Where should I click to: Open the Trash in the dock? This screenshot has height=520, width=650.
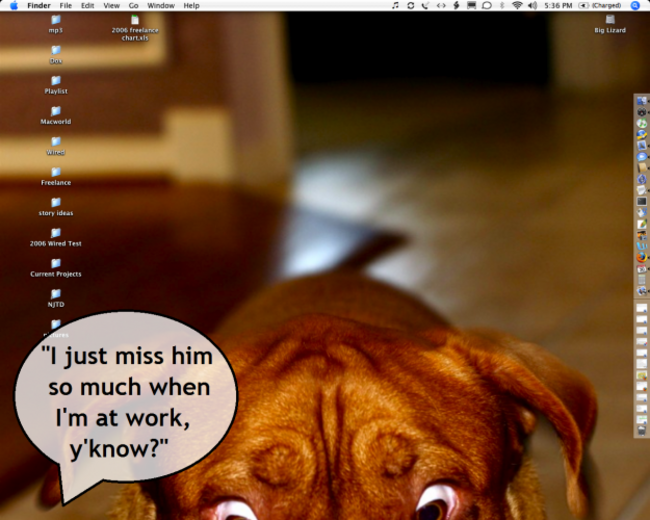tap(642, 430)
